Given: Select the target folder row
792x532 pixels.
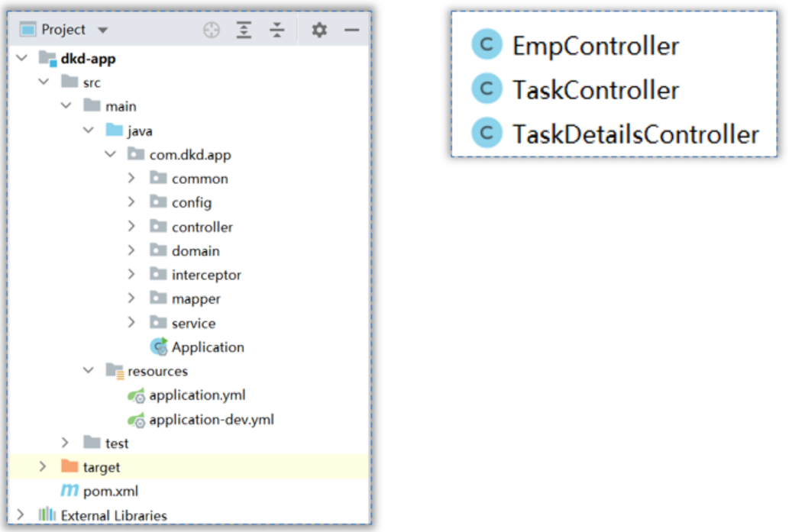Looking at the screenshot, I should [x=189, y=467].
